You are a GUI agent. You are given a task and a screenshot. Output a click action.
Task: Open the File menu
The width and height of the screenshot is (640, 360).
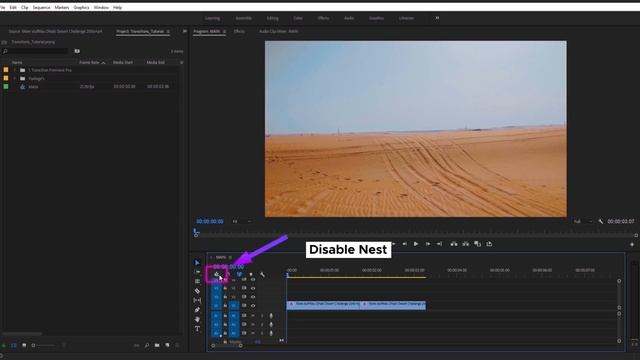coord(2,7)
